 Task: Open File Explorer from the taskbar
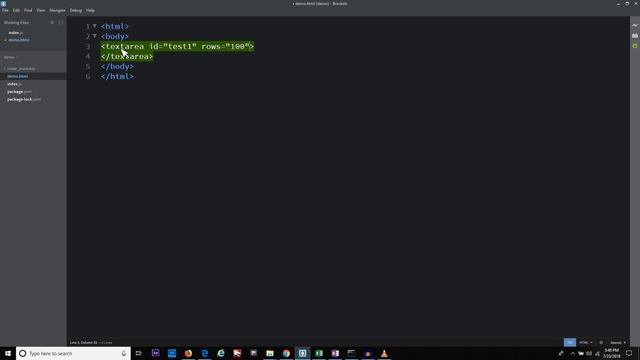pos(270,353)
